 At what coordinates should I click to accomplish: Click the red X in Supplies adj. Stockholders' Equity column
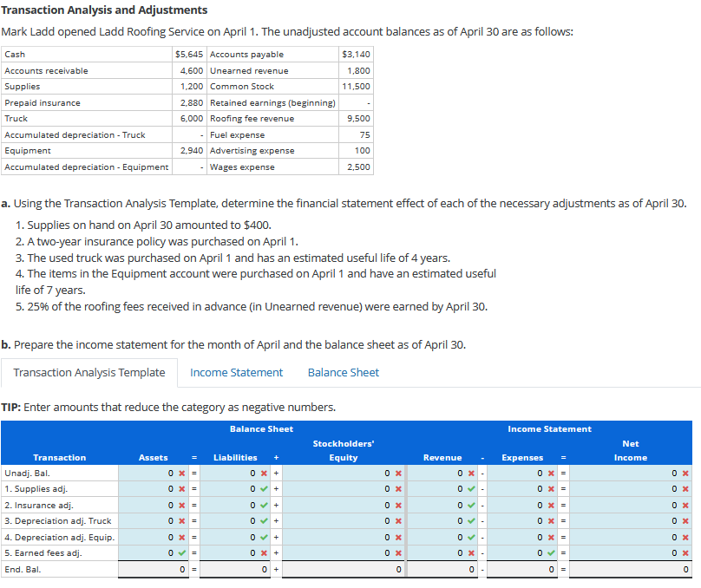396,490
